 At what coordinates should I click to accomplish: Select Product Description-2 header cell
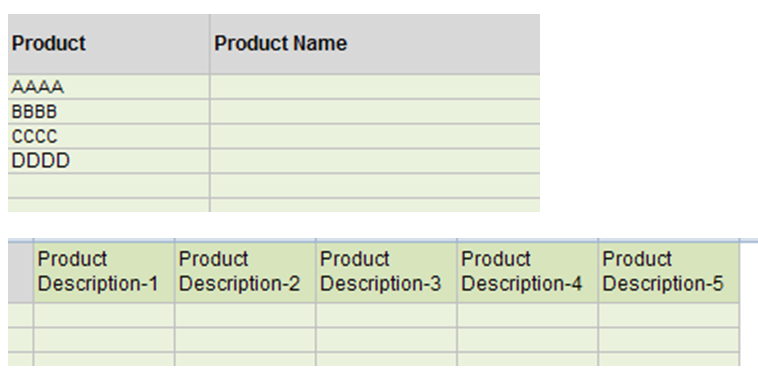point(245,272)
